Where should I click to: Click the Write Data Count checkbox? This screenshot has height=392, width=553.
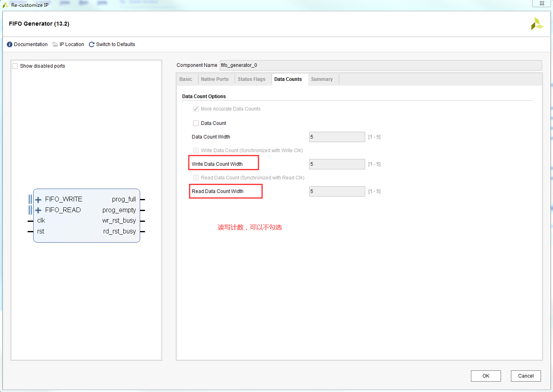tap(196, 150)
